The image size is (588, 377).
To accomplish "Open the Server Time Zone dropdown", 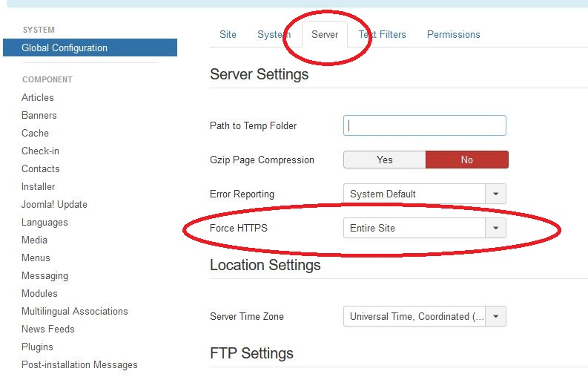I will click(424, 316).
